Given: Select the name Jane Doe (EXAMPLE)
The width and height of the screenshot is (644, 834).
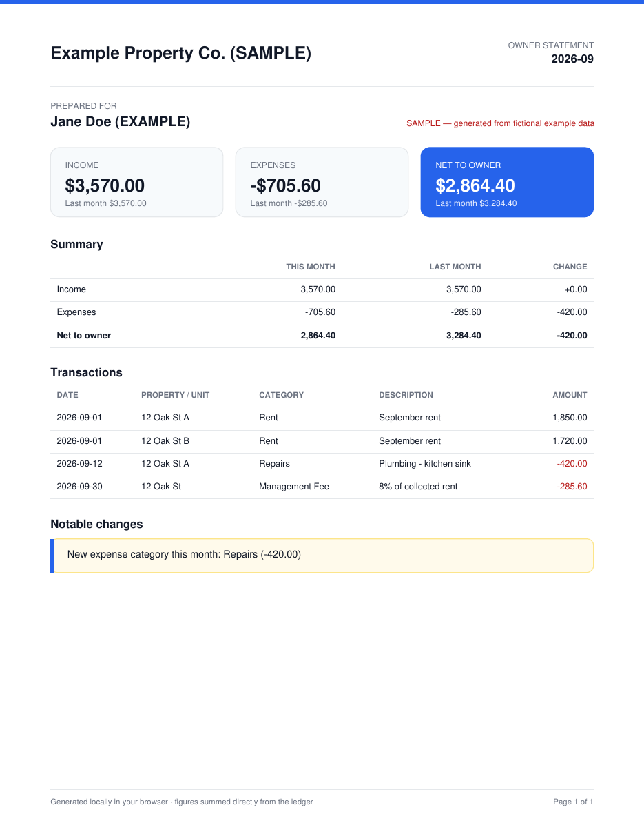Looking at the screenshot, I should tap(121, 122).
